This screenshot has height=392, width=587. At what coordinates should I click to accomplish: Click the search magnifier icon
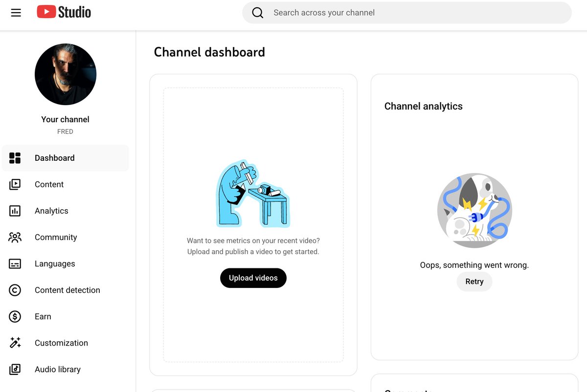coord(258,13)
